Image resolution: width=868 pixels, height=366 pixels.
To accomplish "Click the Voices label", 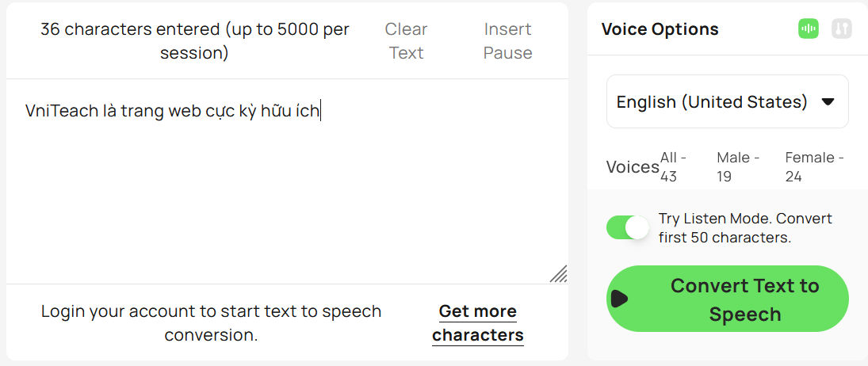I will [633, 167].
